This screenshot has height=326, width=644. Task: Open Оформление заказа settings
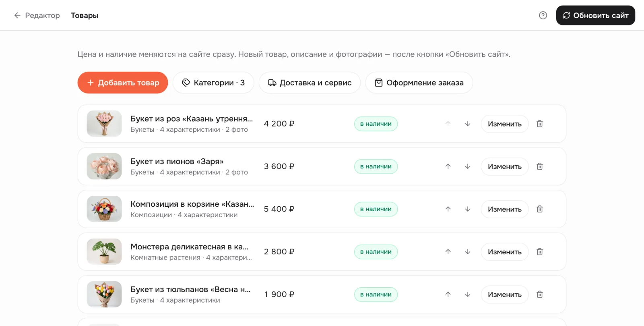pos(419,83)
